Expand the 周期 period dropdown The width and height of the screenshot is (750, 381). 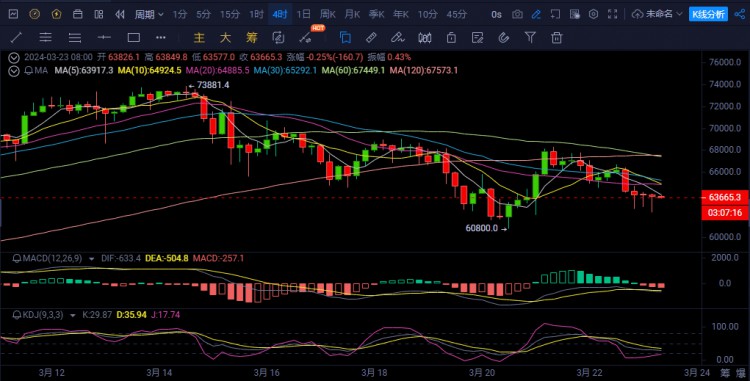click(x=149, y=15)
